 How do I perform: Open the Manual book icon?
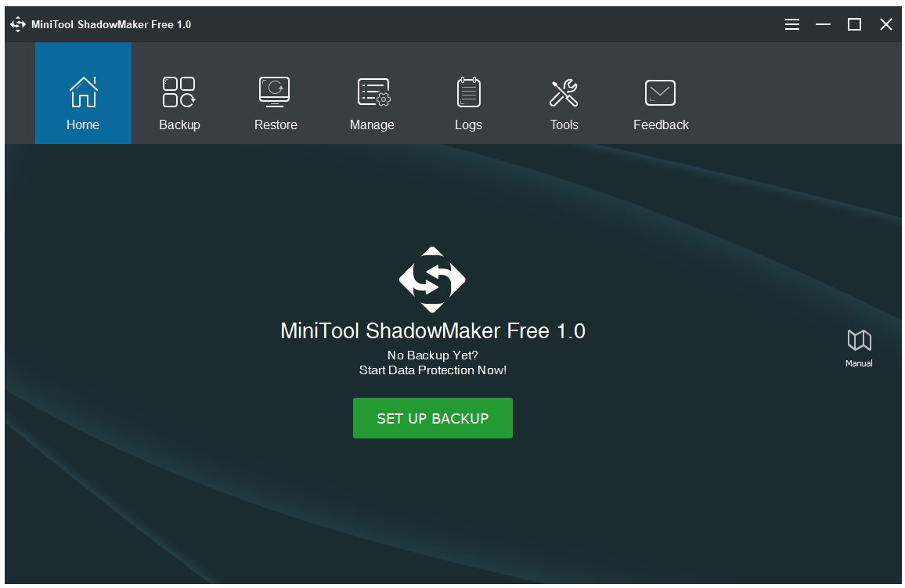(x=859, y=348)
